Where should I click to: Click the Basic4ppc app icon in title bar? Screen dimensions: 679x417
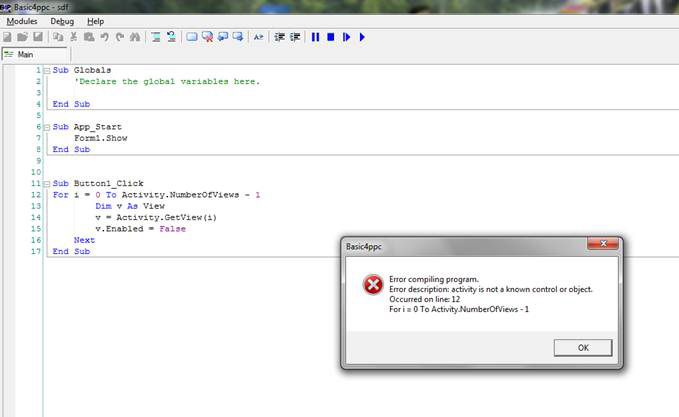click(x=6, y=7)
